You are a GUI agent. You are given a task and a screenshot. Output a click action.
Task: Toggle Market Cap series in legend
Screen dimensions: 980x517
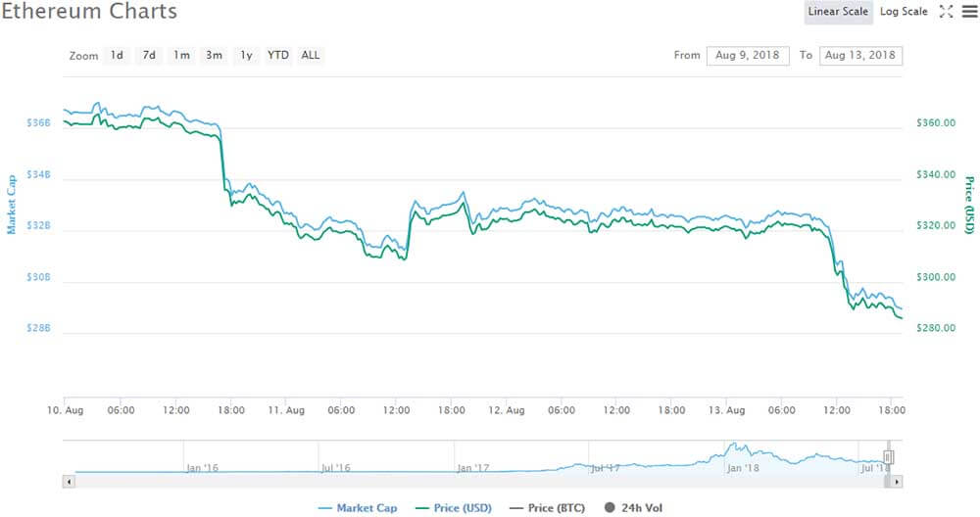click(358, 508)
